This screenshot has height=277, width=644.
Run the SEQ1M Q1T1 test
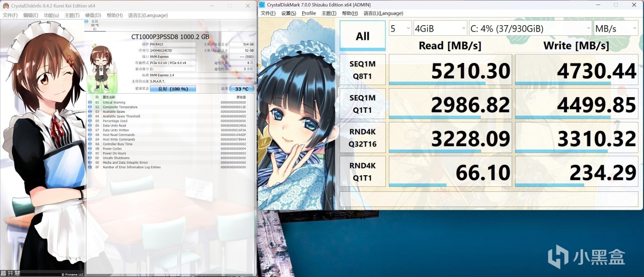pos(362,103)
